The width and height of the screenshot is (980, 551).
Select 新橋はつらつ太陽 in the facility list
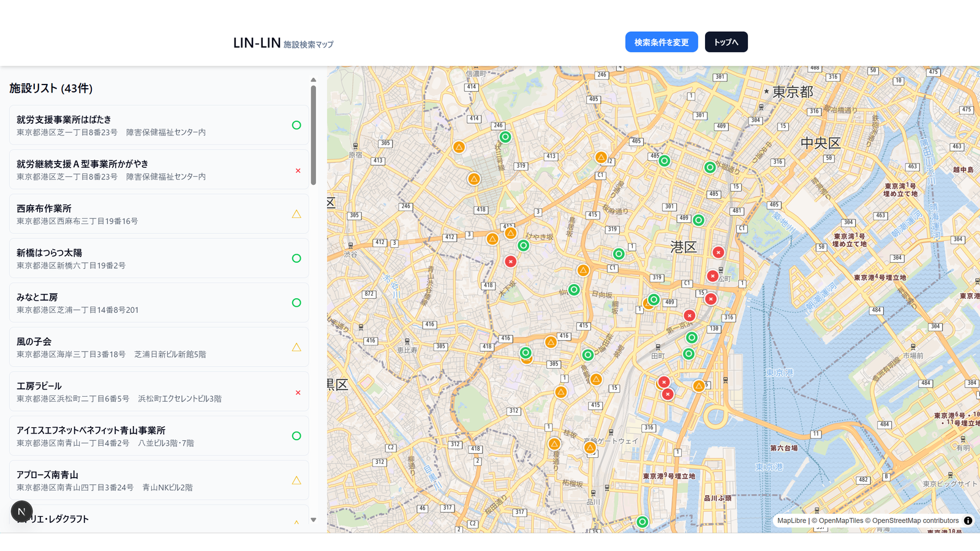pyautogui.click(x=159, y=258)
